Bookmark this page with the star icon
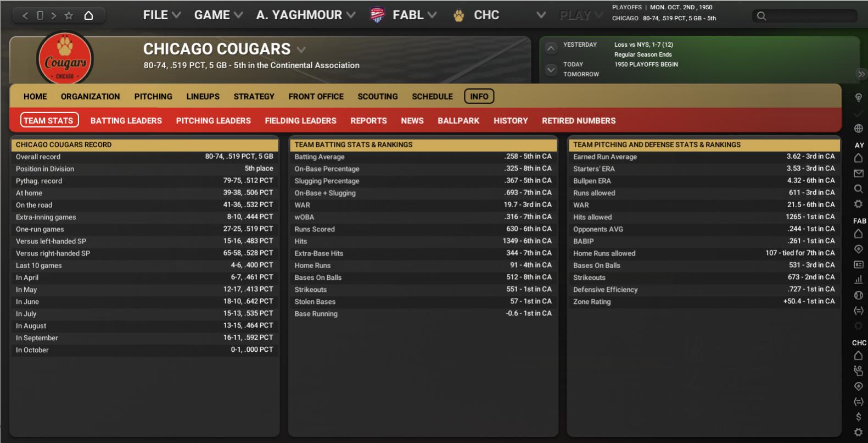The width and height of the screenshot is (868, 443). (69, 15)
